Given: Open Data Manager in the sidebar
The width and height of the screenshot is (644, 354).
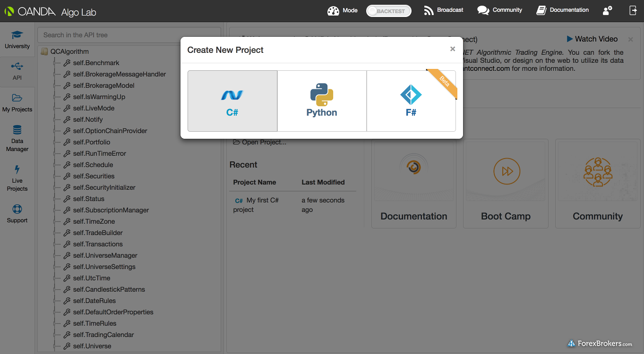Looking at the screenshot, I should 17,138.
